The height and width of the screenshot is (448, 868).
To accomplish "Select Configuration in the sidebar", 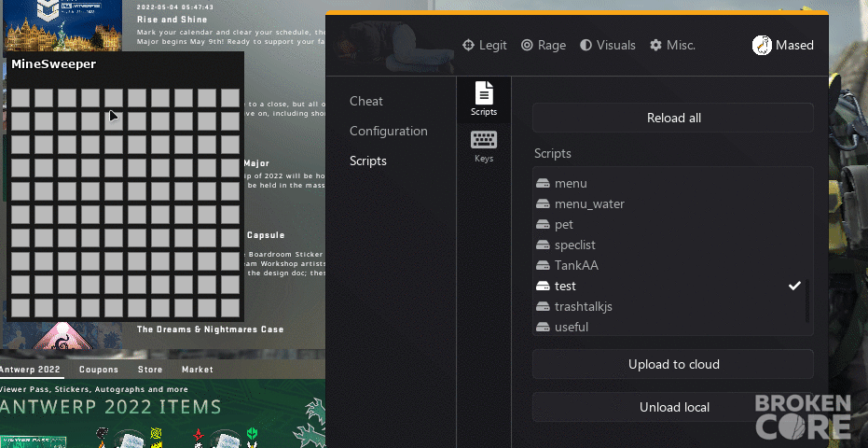I will coord(389,131).
